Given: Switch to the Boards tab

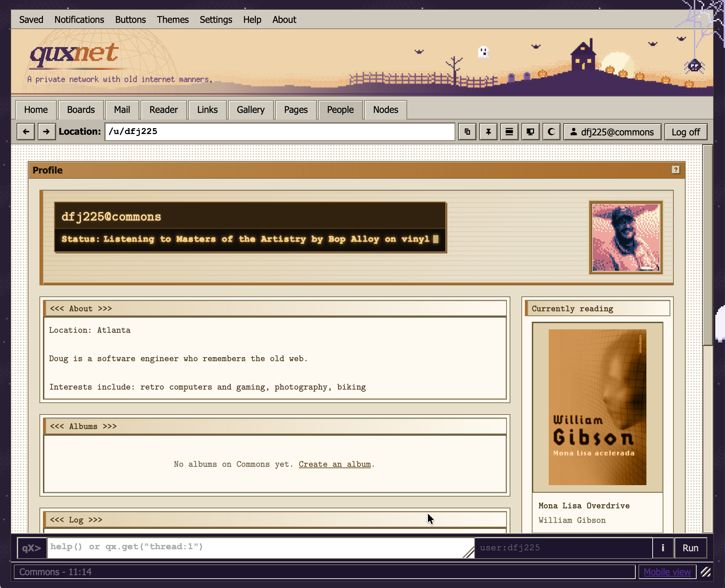Looking at the screenshot, I should (81, 110).
